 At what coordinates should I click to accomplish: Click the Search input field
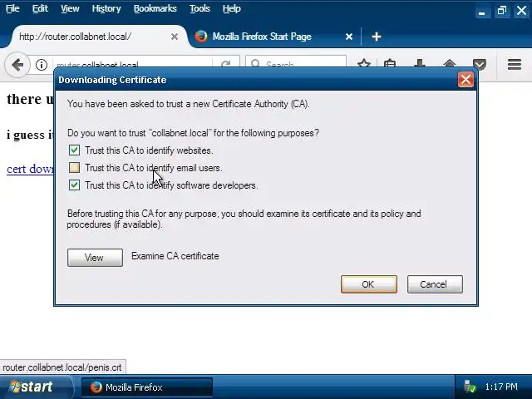pyautogui.click(x=296, y=64)
